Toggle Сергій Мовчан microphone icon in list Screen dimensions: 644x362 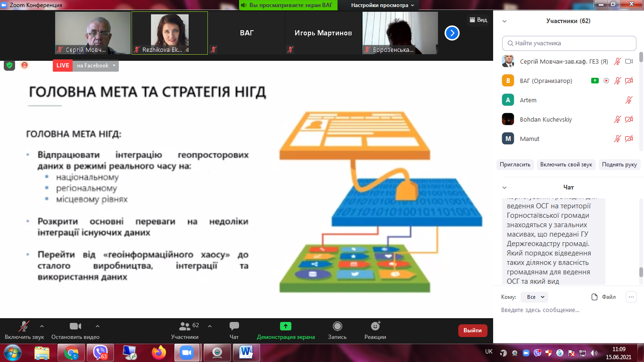pos(618,61)
